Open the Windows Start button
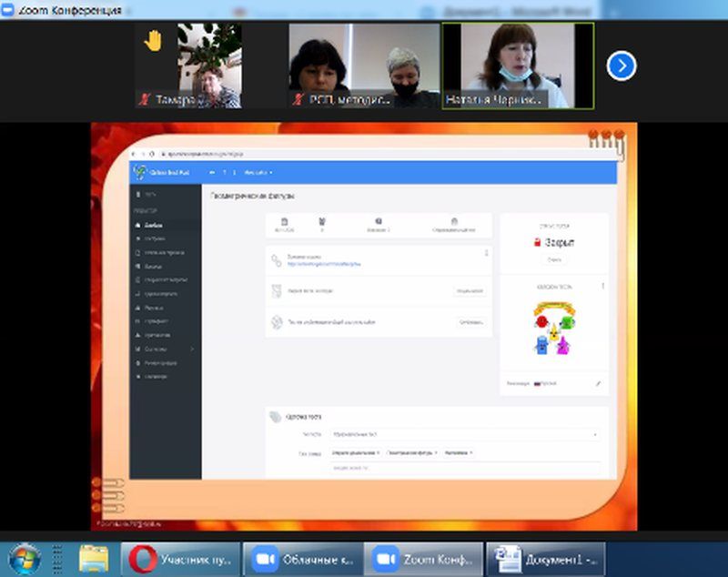The width and height of the screenshot is (728, 577). 24,559
